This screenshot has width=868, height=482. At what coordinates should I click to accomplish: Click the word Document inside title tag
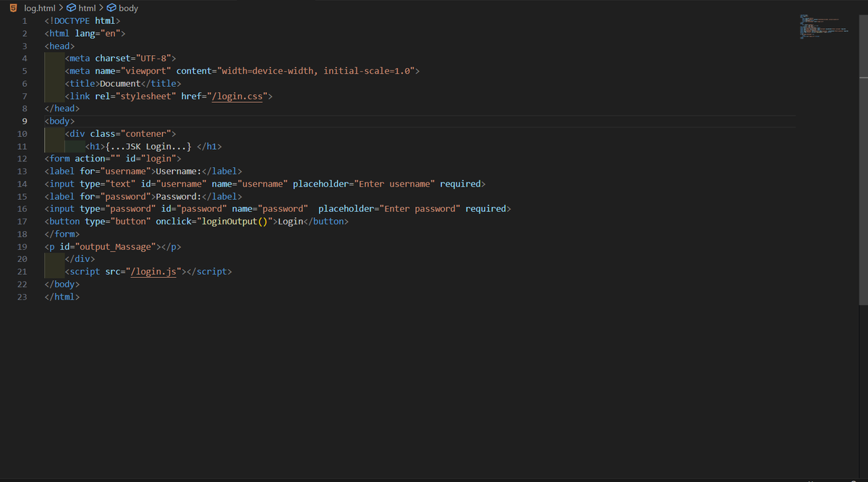click(x=120, y=83)
